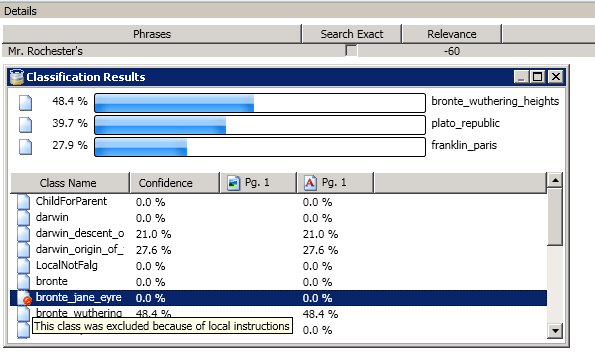This screenshot has width=595, height=361.
Task: Click the document icon beside plato_republic result
Action: click(x=25, y=125)
